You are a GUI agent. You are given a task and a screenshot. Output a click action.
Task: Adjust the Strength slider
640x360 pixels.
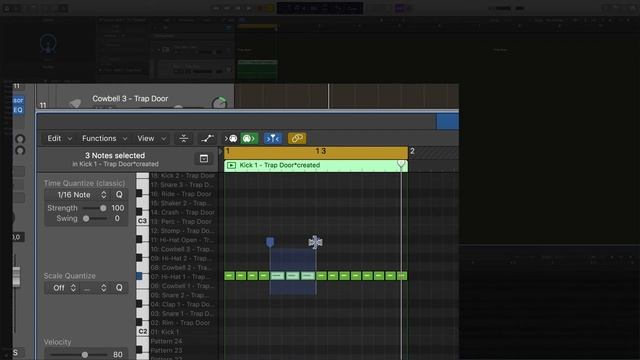click(94, 208)
